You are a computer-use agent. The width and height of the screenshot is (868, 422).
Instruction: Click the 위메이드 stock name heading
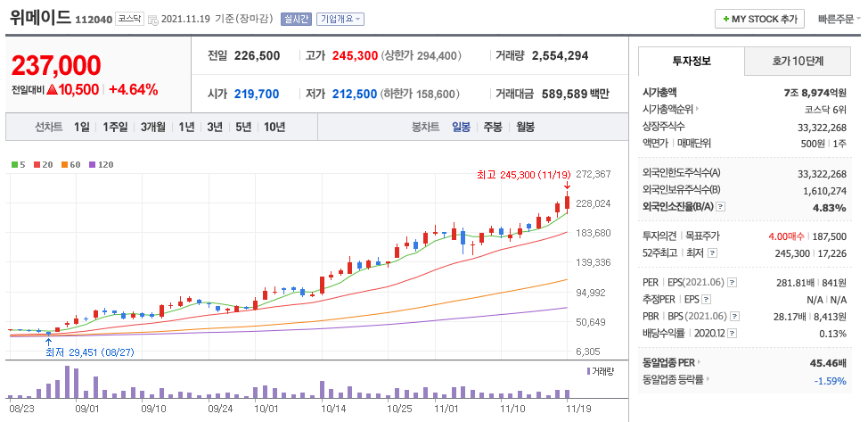pos(40,17)
